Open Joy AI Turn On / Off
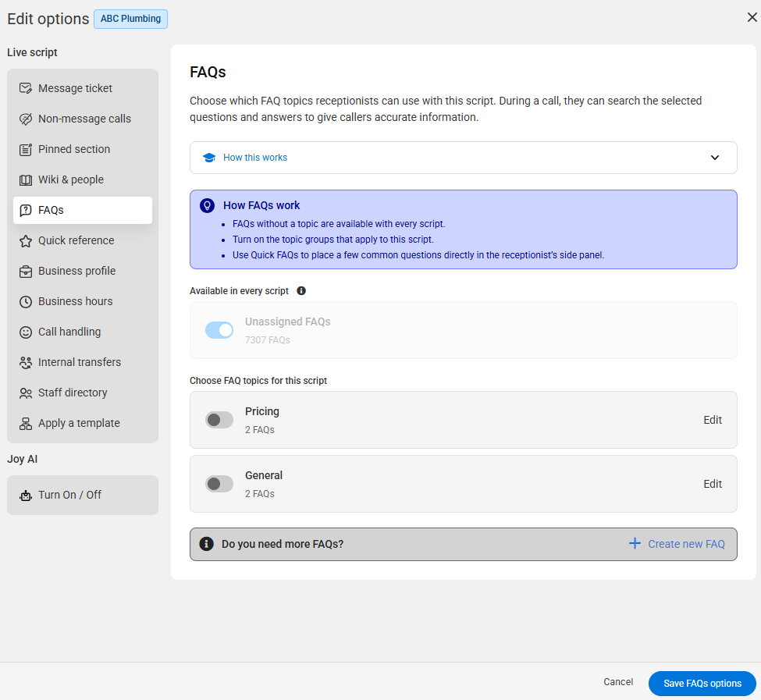This screenshot has width=761, height=700. [x=83, y=496]
